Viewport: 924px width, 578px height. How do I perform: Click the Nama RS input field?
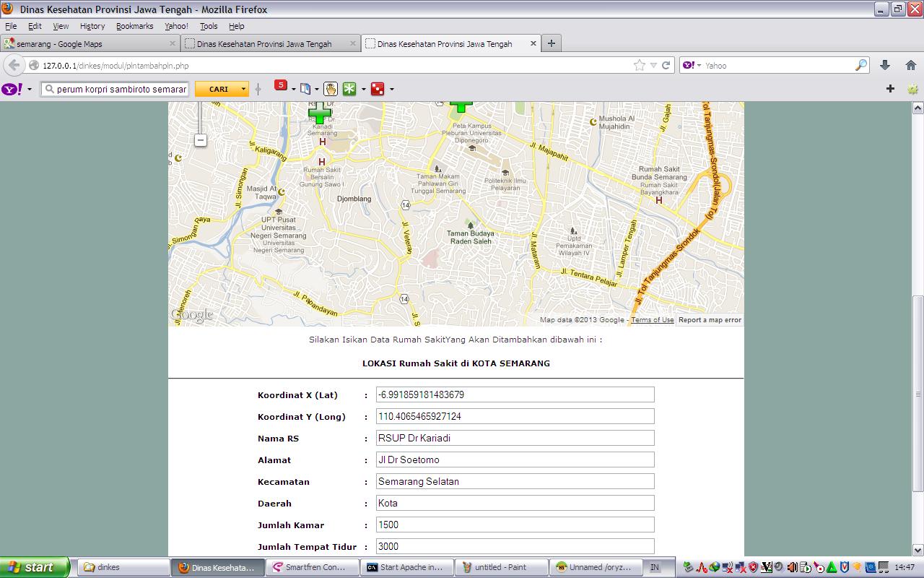515,438
